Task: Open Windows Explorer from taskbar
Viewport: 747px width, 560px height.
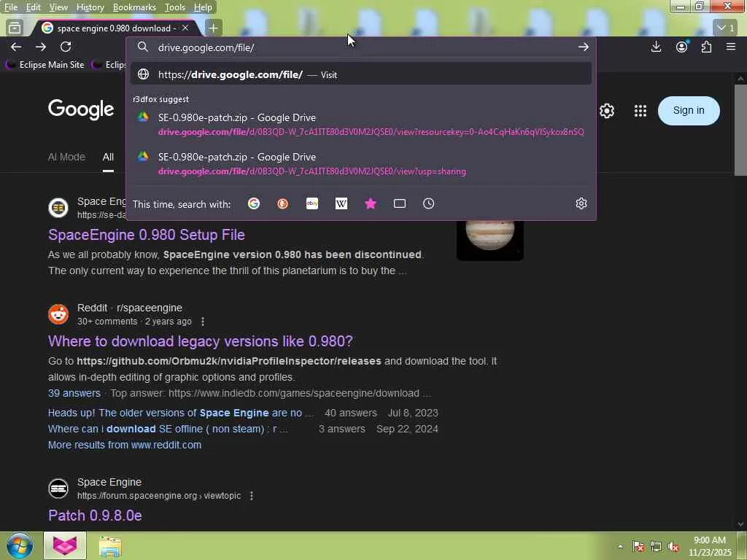Action: tap(110, 546)
